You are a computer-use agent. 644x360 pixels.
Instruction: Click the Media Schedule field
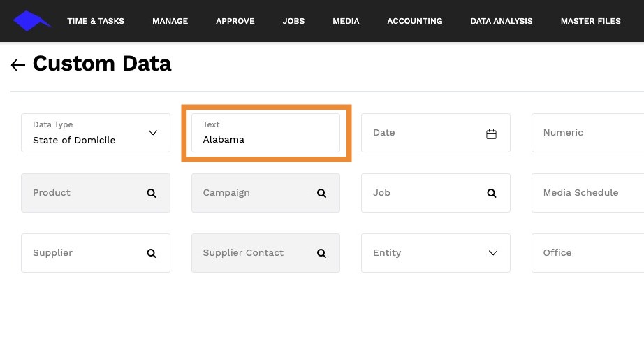click(587, 193)
